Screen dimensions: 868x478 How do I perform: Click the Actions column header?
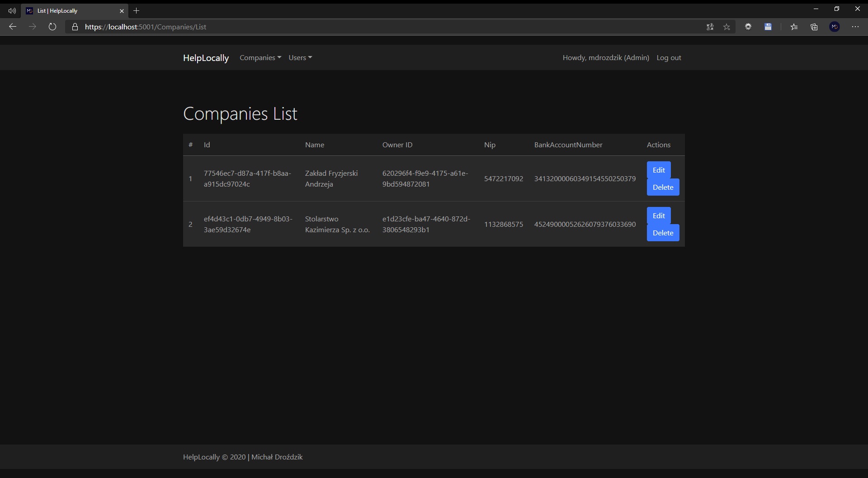click(x=659, y=145)
